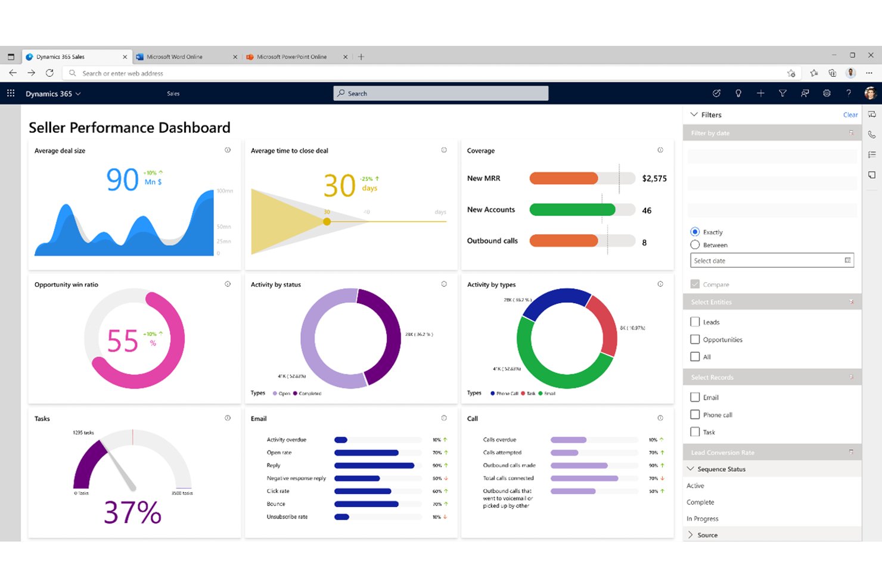Check the Leads checkbox

coord(695,322)
